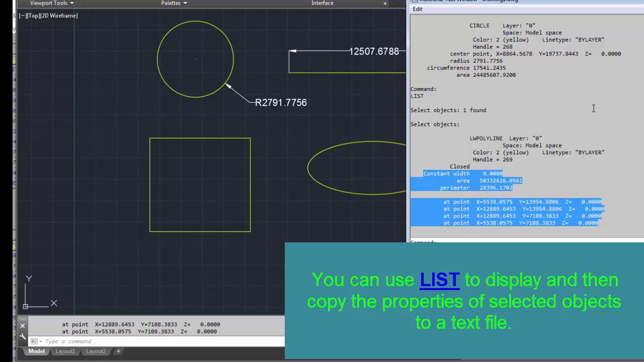Click the Interface panel dialog launcher arrow

pos(385,4)
